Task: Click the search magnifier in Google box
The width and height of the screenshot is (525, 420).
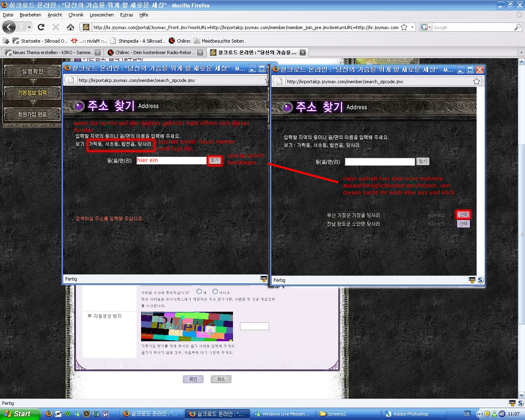Action: 518,27
